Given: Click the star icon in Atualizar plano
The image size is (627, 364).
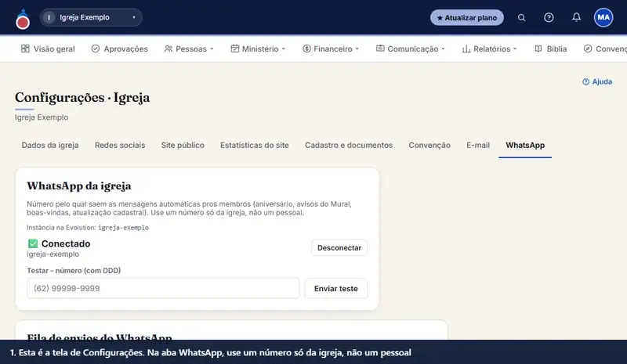Looking at the screenshot, I should (x=440, y=18).
